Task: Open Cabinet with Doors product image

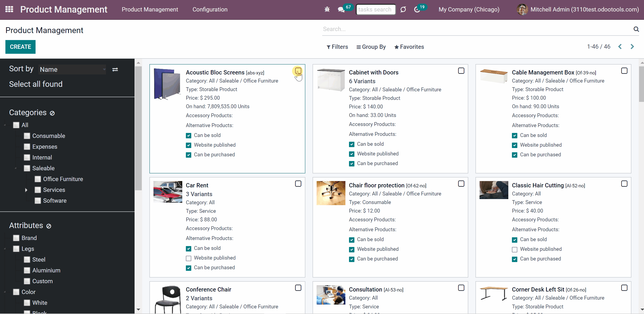Action: coord(331,80)
